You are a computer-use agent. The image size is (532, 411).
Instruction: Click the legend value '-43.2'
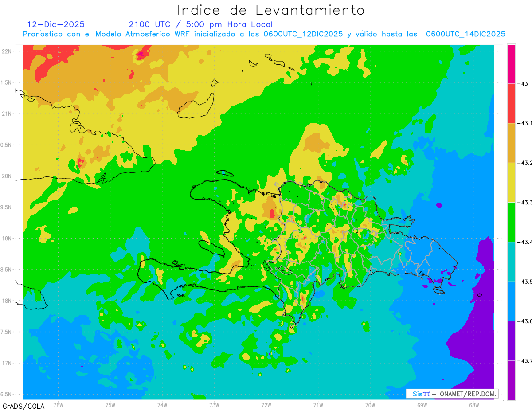[x=525, y=163]
